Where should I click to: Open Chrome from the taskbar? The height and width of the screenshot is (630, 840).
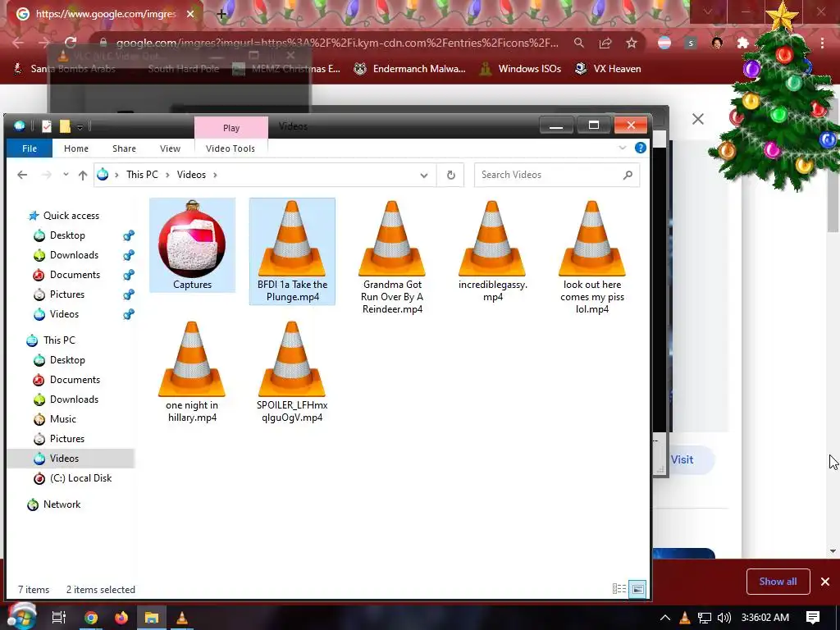[x=91, y=618]
